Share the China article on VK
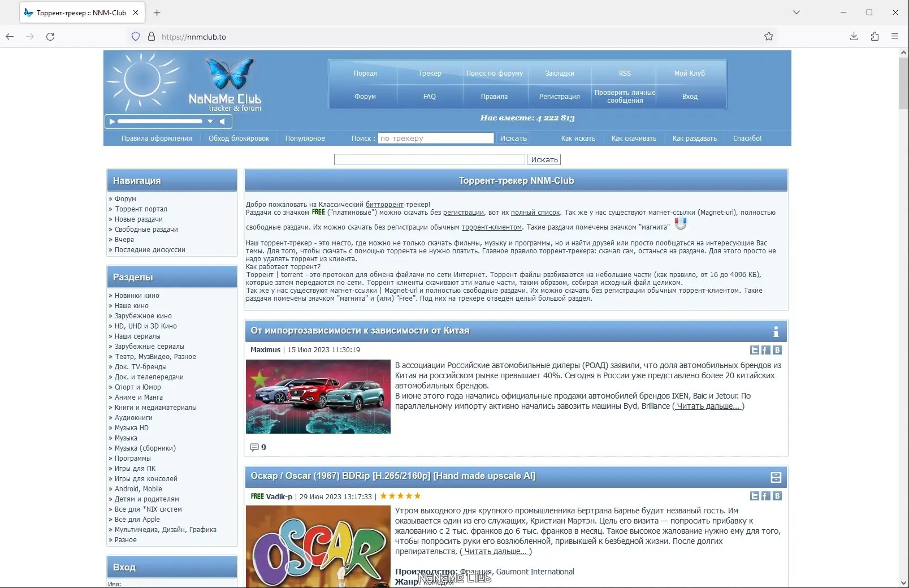The image size is (909, 588). point(777,350)
